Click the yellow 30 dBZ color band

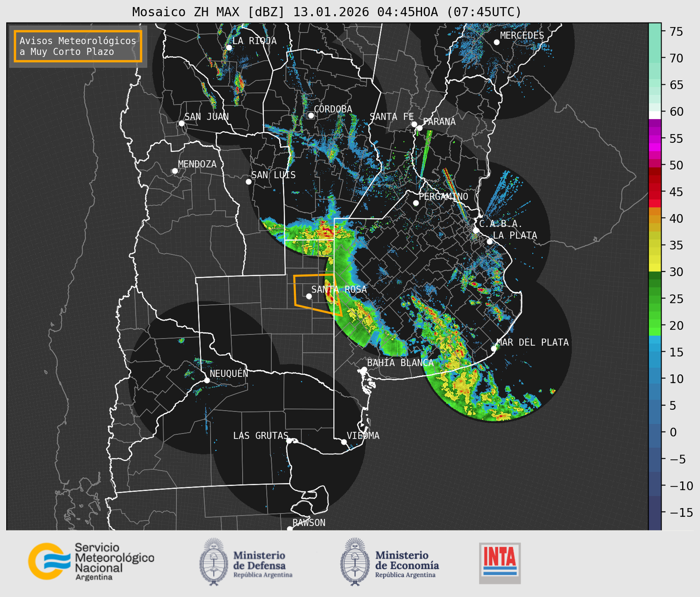(655, 267)
